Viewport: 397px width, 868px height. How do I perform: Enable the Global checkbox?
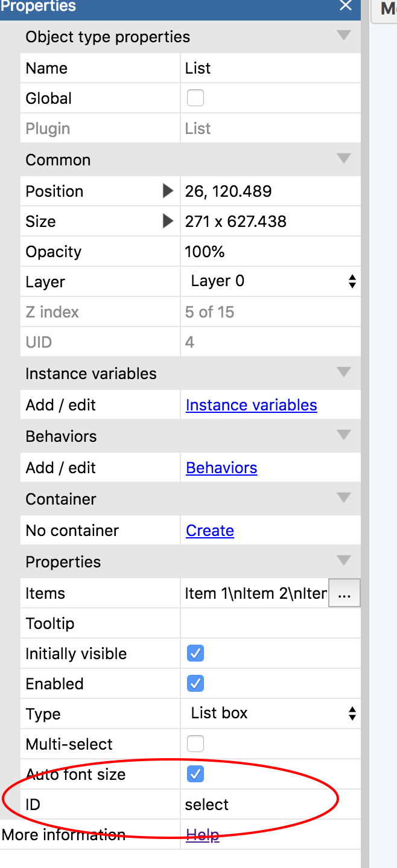pyautogui.click(x=195, y=98)
